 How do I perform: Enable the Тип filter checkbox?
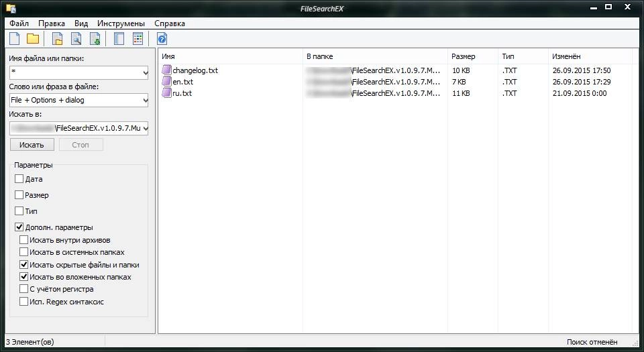click(x=19, y=211)
